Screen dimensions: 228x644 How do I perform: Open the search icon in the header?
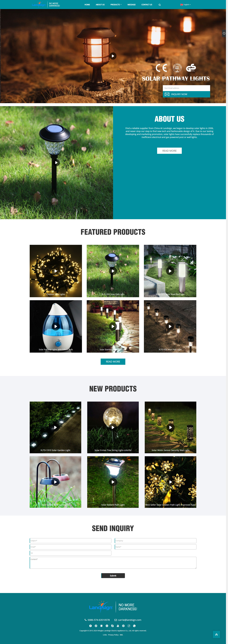[x=160, y=5]
